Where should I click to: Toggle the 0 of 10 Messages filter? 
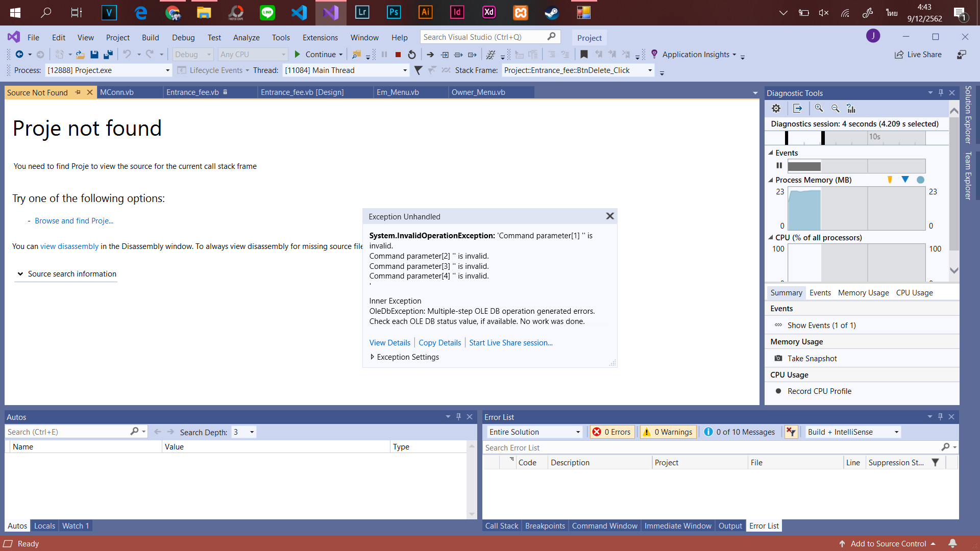coord(740,432)
